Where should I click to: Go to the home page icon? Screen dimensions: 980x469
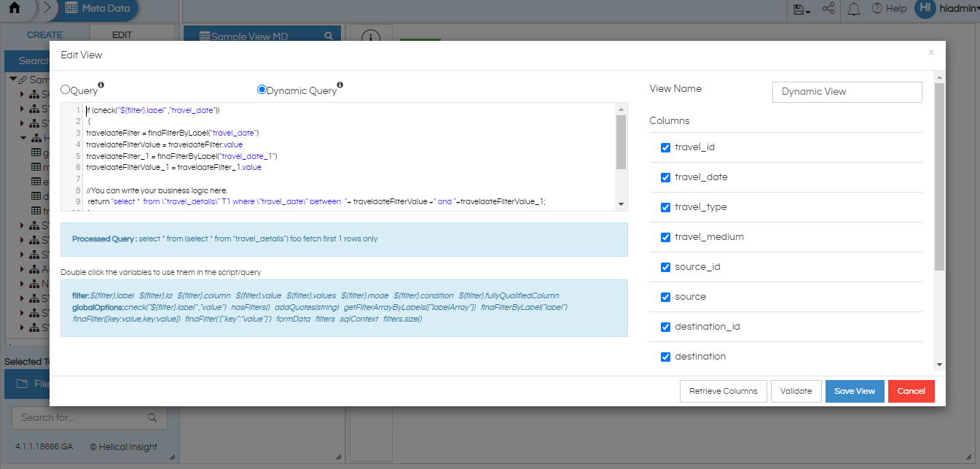(13, 8)
